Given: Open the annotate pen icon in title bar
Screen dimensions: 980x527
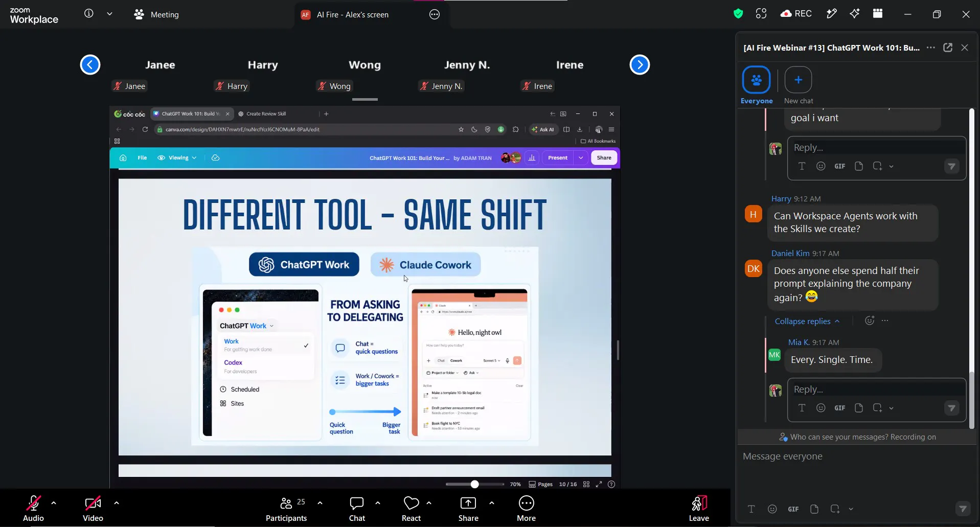Looking at the screenshot, I should tap(832, 14).
